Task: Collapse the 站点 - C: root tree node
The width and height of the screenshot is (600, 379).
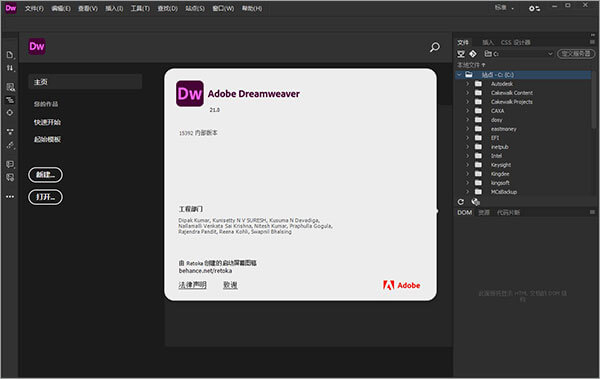Action: point(460,75)
